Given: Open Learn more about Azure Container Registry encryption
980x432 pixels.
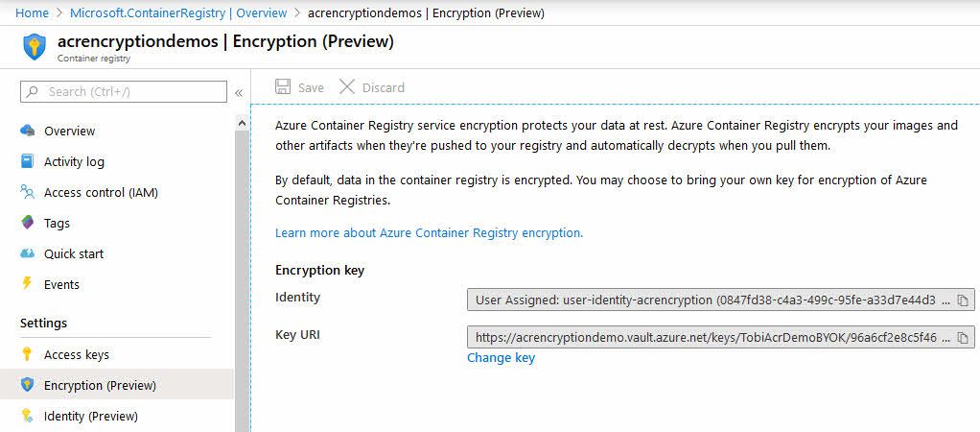Looking at the screenshot, I should point(429,233).
